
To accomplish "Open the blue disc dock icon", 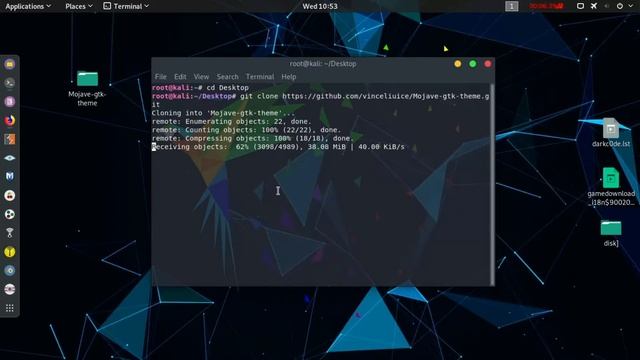I will coord(10,271).
